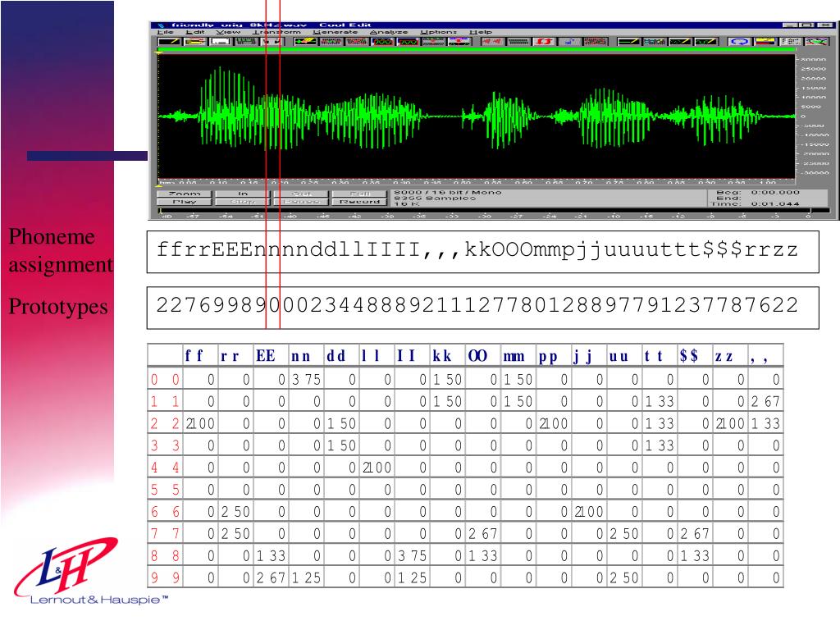Screen dimensions: 840x630
Task: Select the Time value 0:01.044
Action: (775, 203)
